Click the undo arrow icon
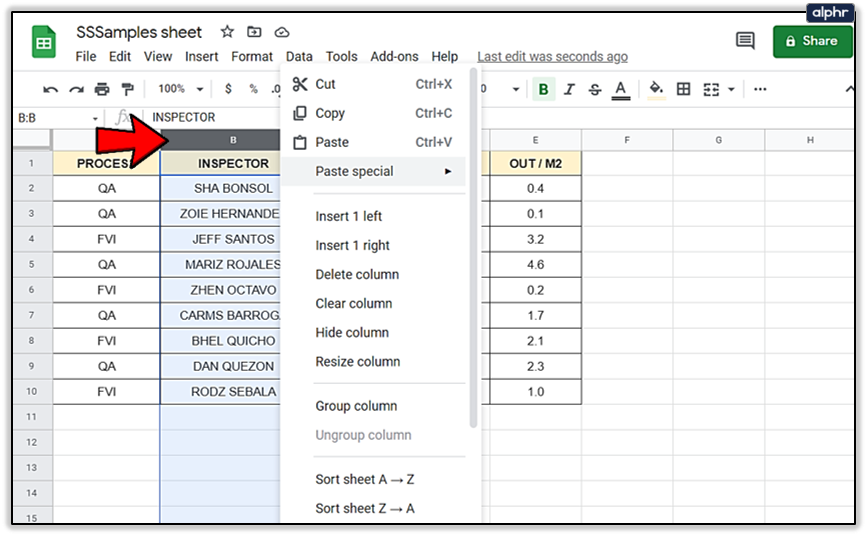 tap(50, 89)
